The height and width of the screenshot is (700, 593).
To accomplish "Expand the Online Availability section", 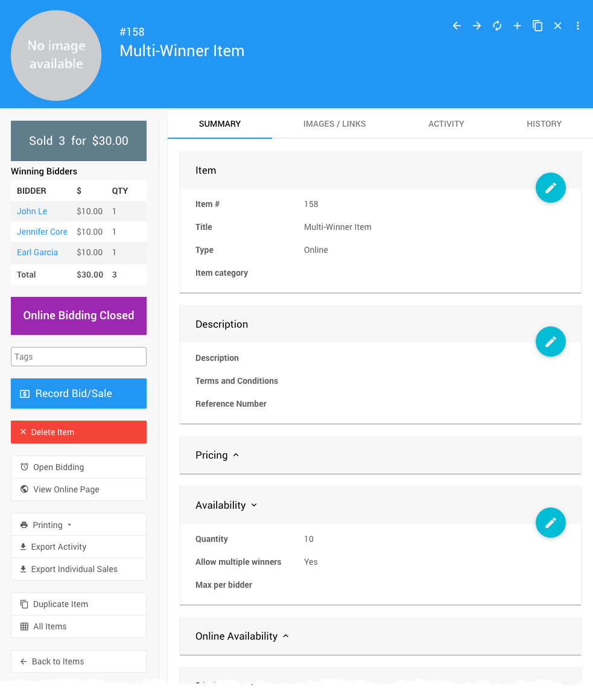I will 242,636.
